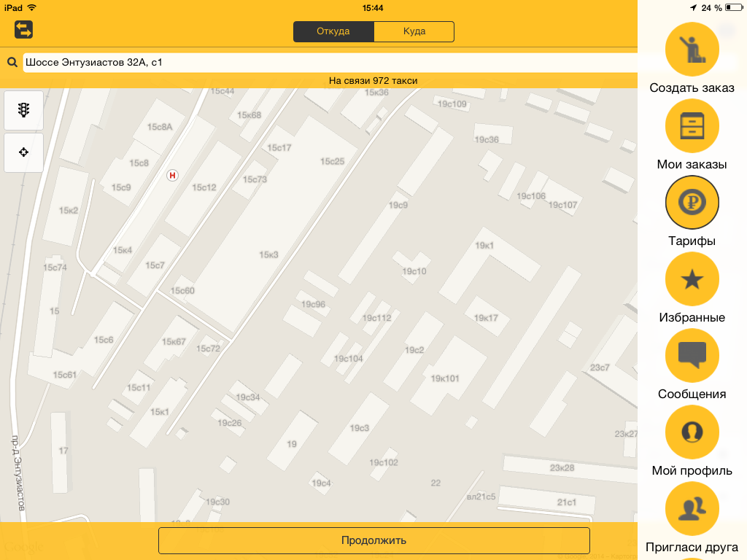Open Избранные star icon
747x560 pixels.
(692, 279)
